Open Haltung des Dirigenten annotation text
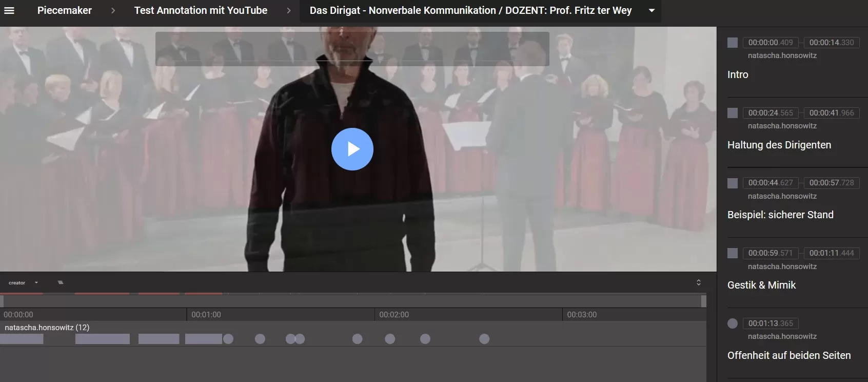This screenshot has height=382, width=868. click(779, 145)
